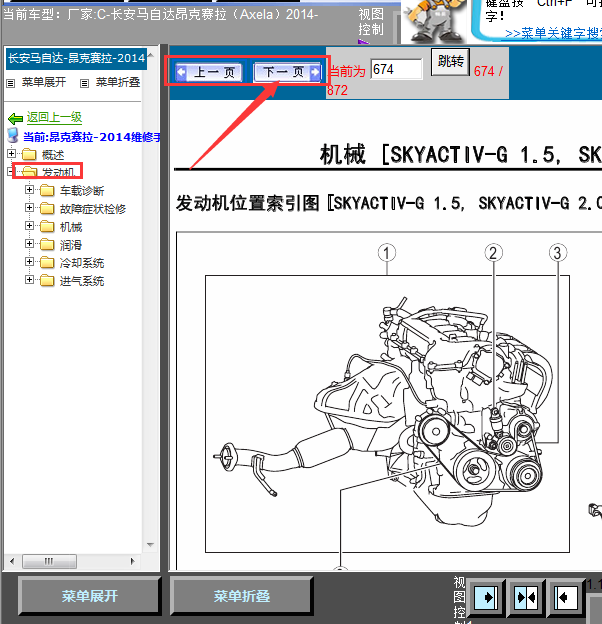The width and height of the screenshot is (602, 624).
Task: Go to next page with 下一页 button
Action: 287,72
